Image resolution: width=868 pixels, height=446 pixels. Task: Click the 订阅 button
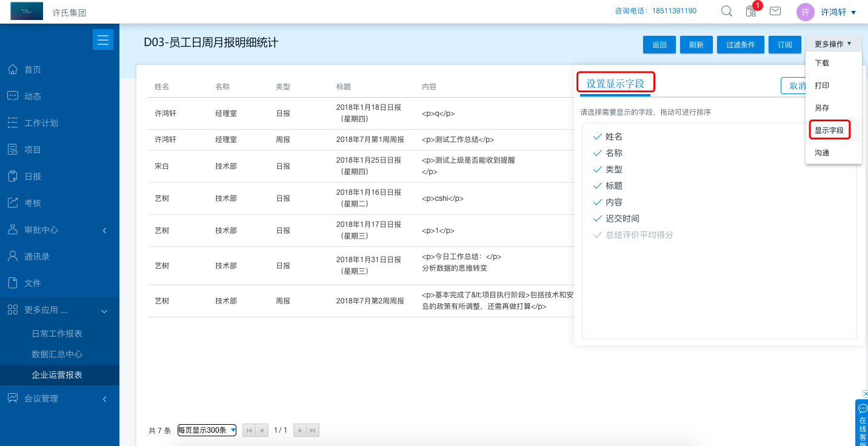(785, 44)
